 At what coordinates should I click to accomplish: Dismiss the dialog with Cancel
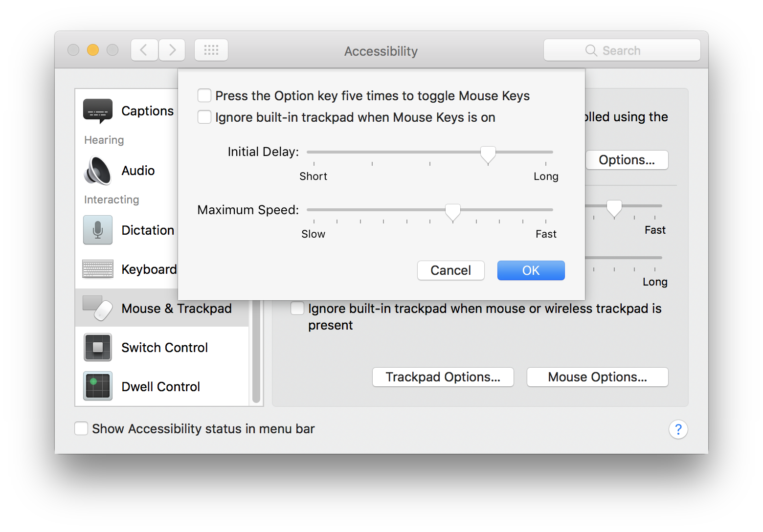coord(450,270)
